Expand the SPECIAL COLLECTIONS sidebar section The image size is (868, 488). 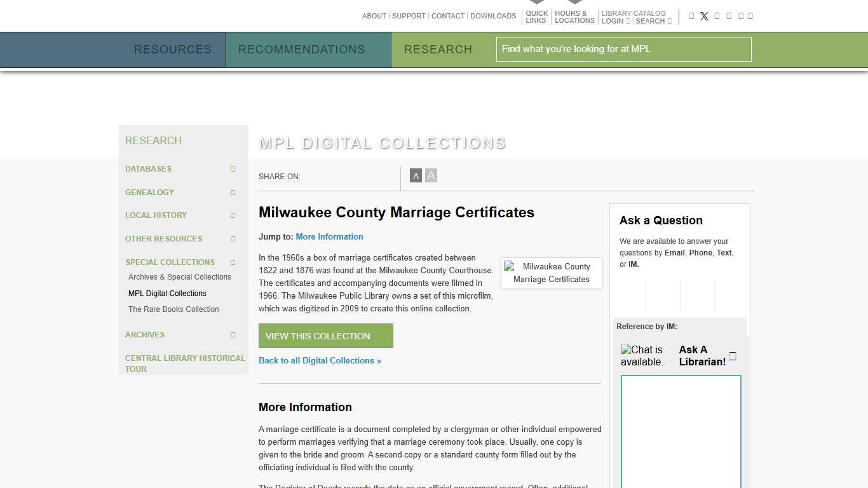pos(233,262)
